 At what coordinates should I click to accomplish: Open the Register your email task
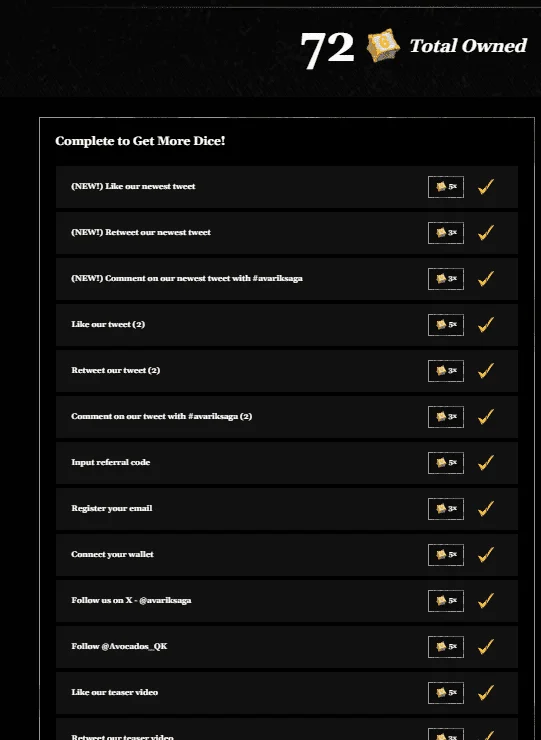287,509
